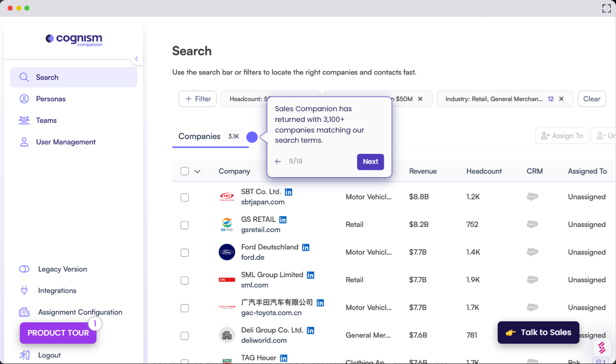This screenshot has width=616, height=364.
Task: Click the Salesforce CRM icon for GS RETAIL
Action: pyautogui.click(x=532, y=224)
